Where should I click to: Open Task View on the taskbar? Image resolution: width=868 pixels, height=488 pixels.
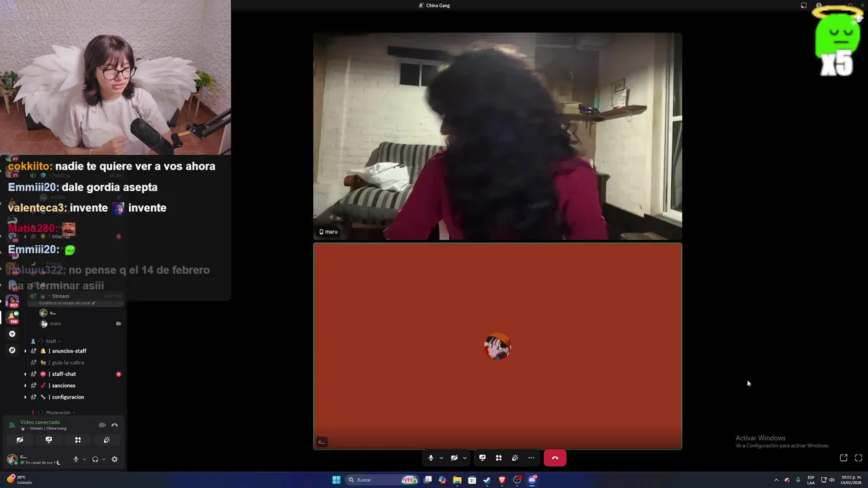[428, 480]
